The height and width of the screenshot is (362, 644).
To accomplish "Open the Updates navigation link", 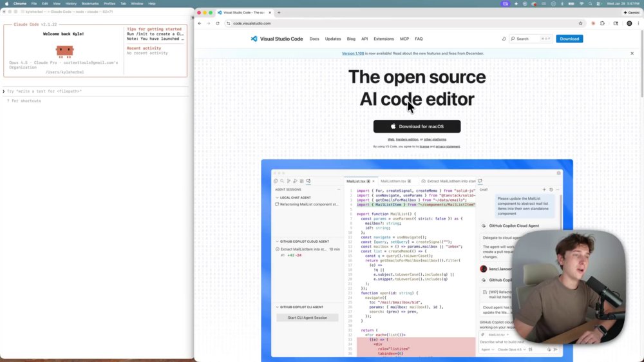I will click(333, 39).
